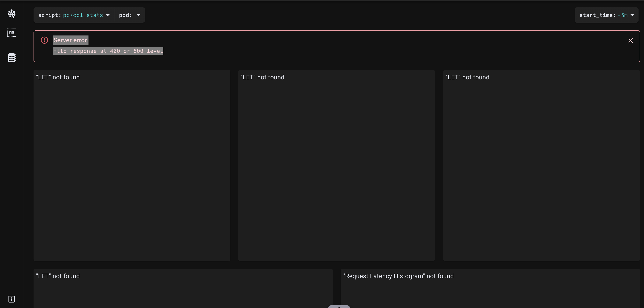
Task: Open the Kubernetes cluster wheel icon
Action: (x=11, y=14)
